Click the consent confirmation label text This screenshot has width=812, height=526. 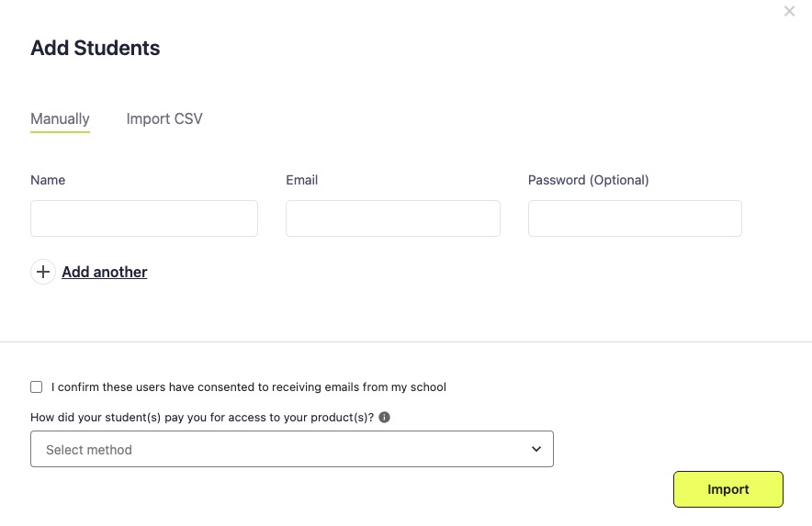pos(249,387)
